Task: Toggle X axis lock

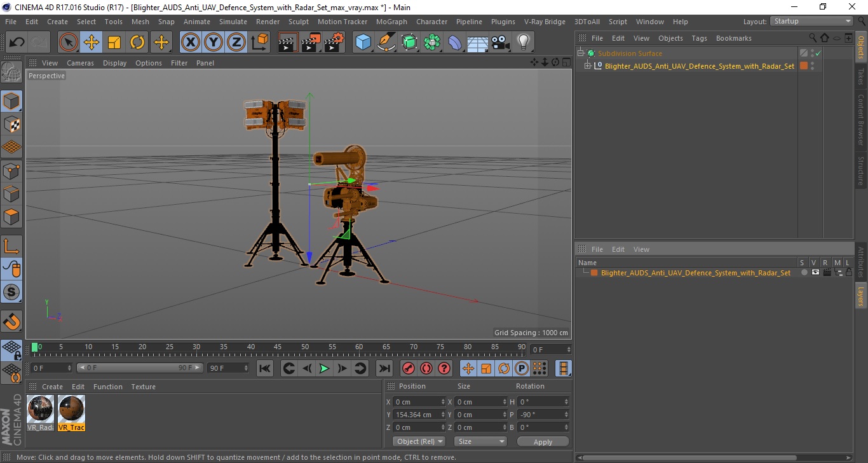Action: (x=191, y=43)
